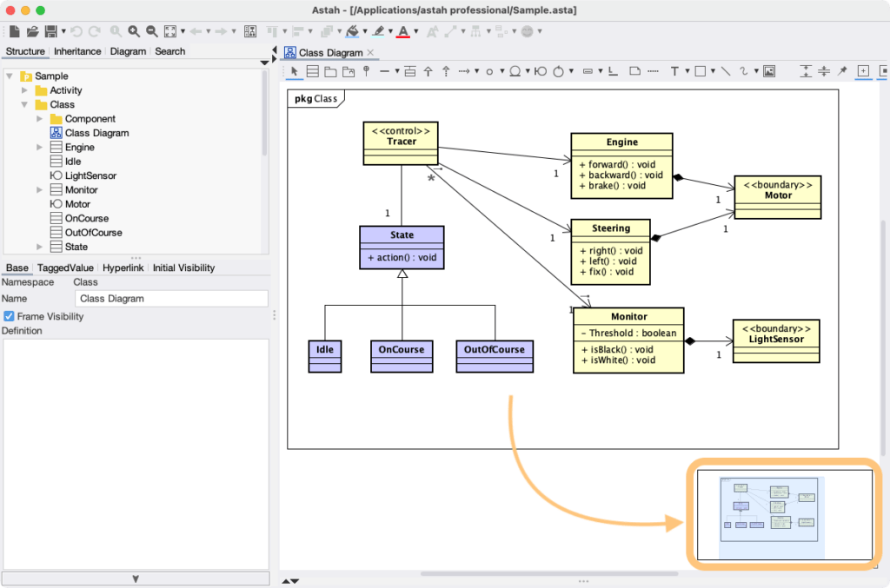Image resolution: width=890 pixels, height=588 pixels.
Task: Toggle the pin lock mode icon
Action: [842, 71]
